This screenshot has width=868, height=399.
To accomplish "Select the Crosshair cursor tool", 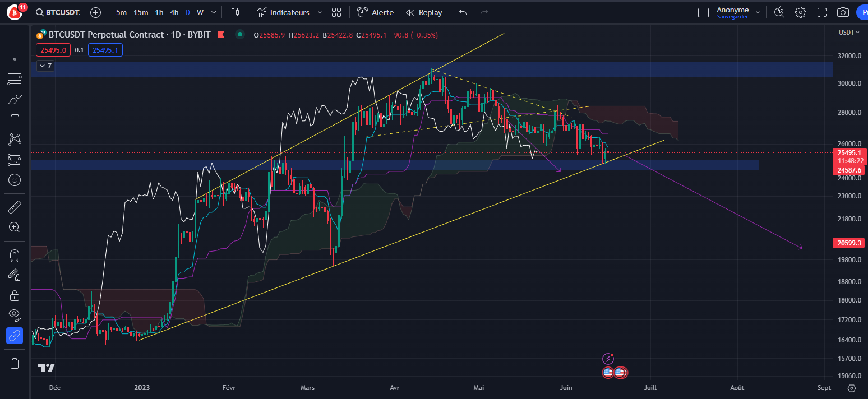I will pyautogui.click(x=15, y=39).
